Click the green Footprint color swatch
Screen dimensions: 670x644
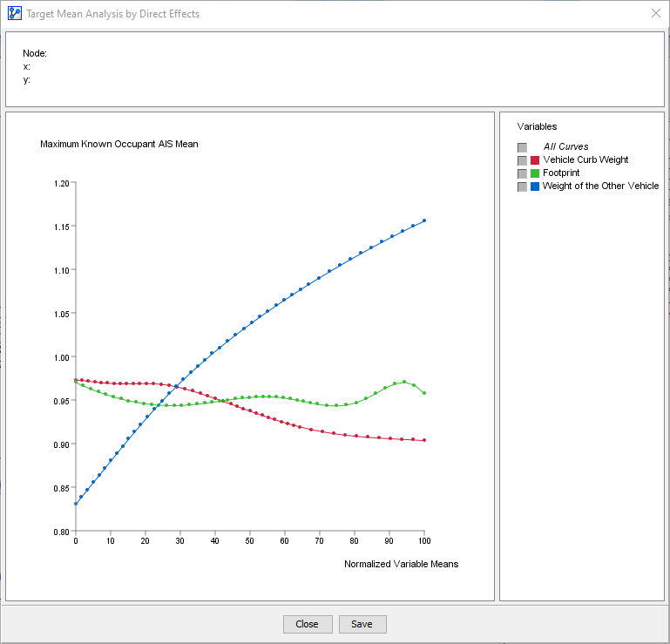tap(535, 173)
